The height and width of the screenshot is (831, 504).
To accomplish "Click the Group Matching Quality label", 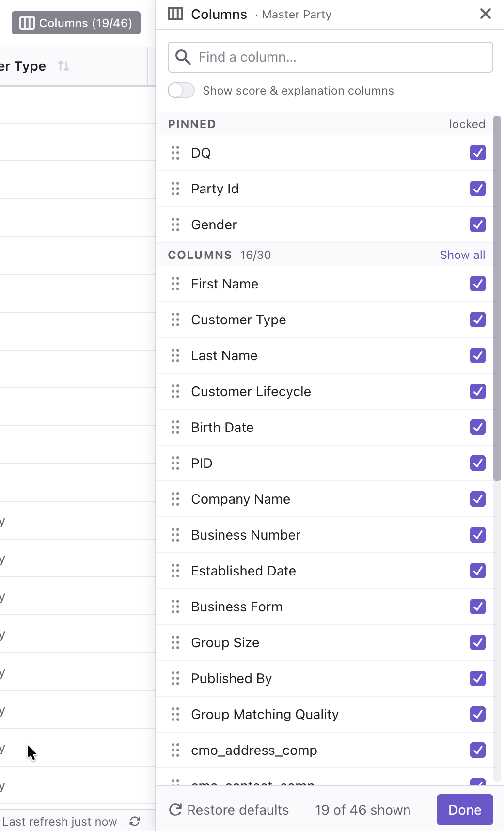I will (x=265, y=714).
